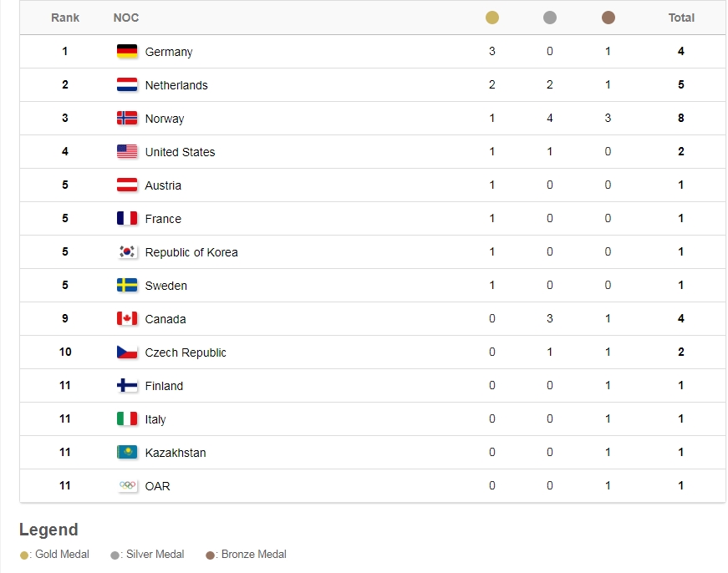Click the gold medal column header
Viewport: 728px width, 573px height.
pyautogui.click(x=492, y=18)
